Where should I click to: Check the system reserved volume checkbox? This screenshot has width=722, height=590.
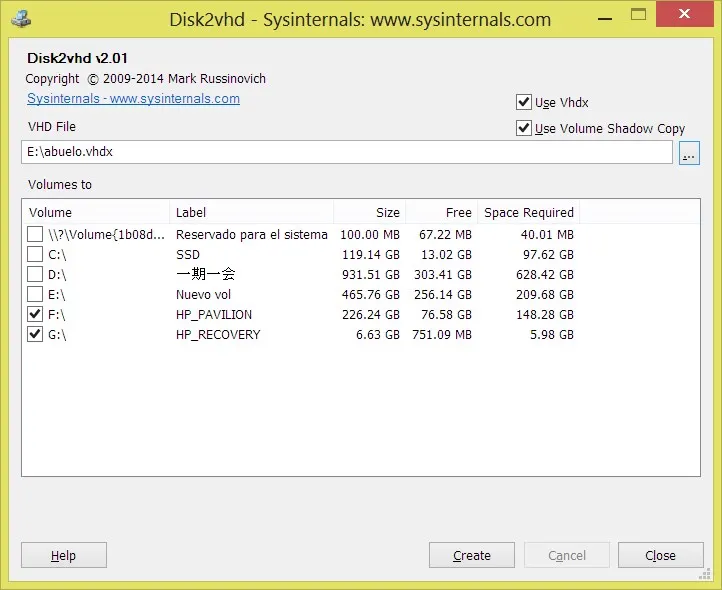pyautogui.click(x=35, y=234)
